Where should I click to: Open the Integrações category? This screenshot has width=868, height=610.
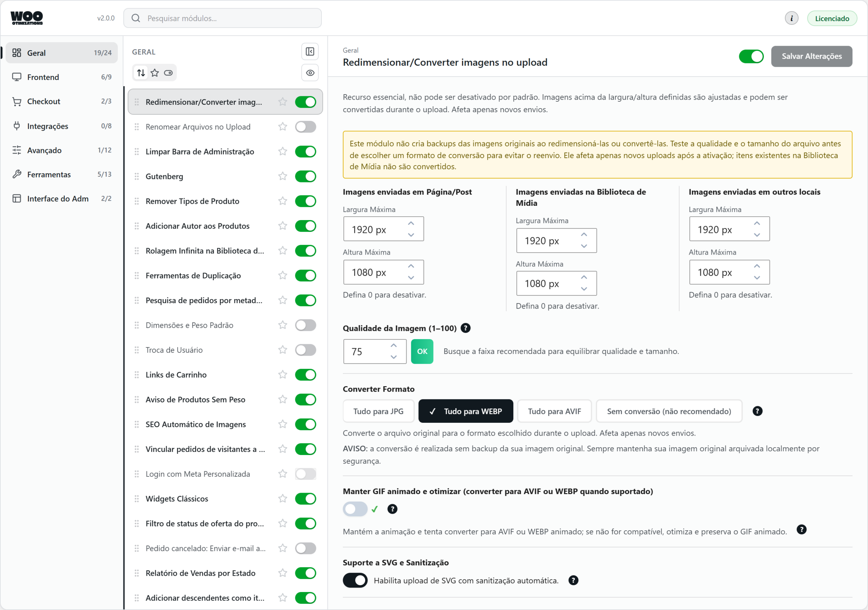coord(62,126)
